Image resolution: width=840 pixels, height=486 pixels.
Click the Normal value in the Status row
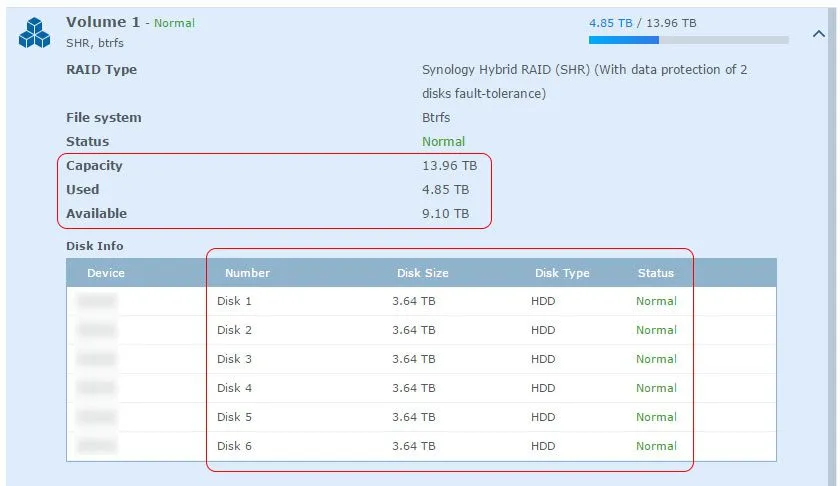(444, 141)
